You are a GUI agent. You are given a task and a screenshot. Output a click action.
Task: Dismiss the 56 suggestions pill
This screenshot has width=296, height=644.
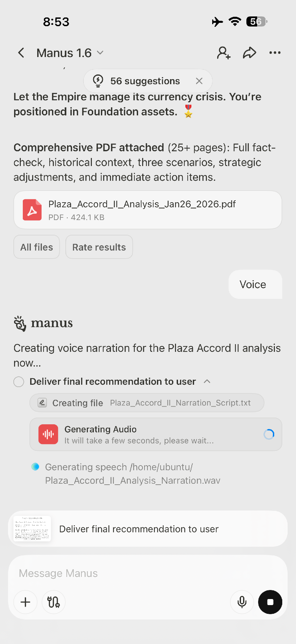click(199, 81)
